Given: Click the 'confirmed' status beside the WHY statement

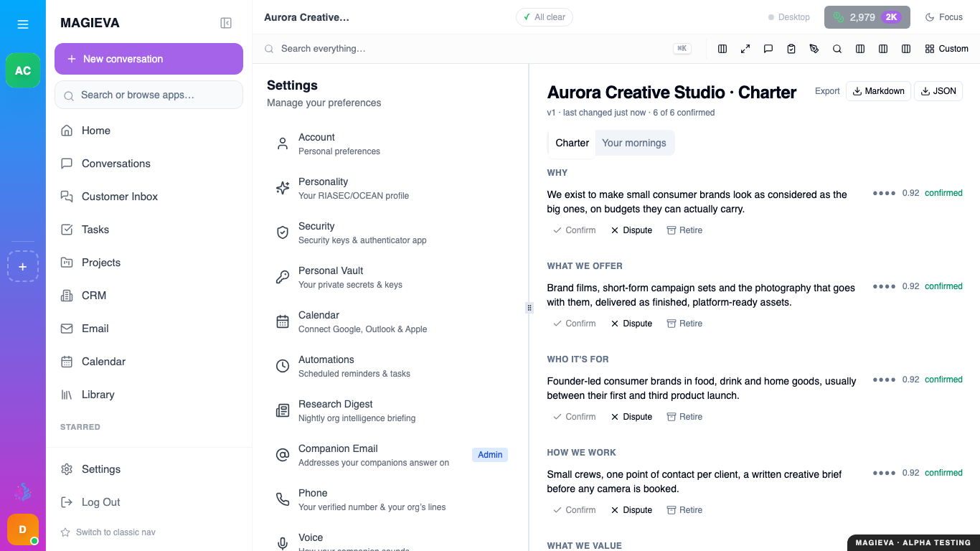Looking at the screenshot, I should [x=943, y=193].
